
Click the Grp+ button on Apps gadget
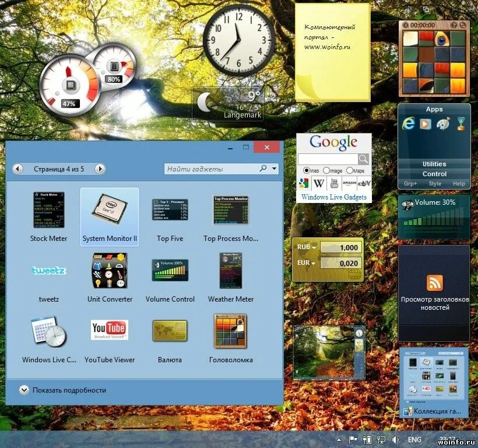pyautogui.click(x=410, y=183)
